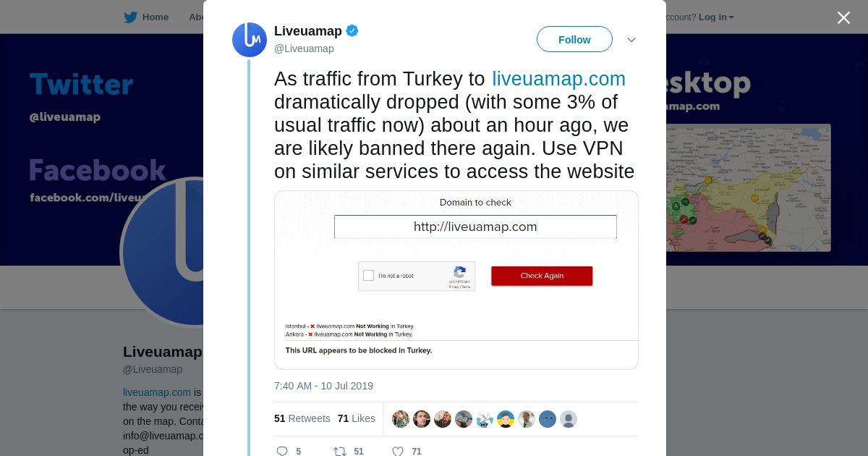Image resolution: width=868 pixels, height=456 pixels.
Task: Expand the tweet options chevron next to Follow
Action: (x=631, y=40)
